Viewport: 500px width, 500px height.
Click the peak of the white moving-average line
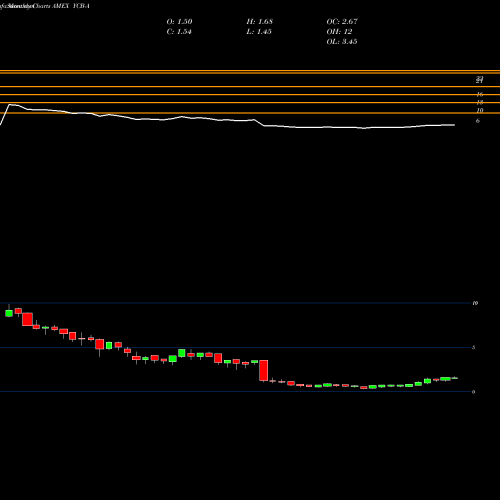9,105
